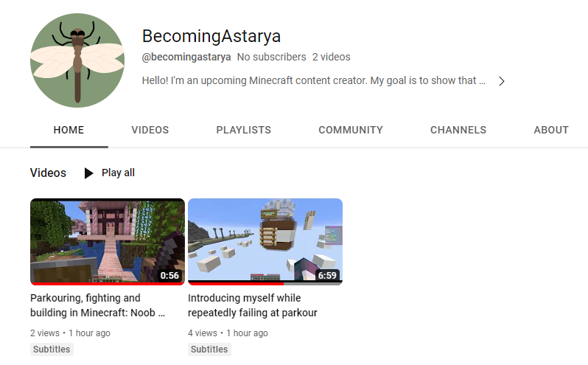Image resolution: width=588 pixels, height=365 pixels.
Task: Open Parkouring, fighting and building video title
Action: coord(97,305)
